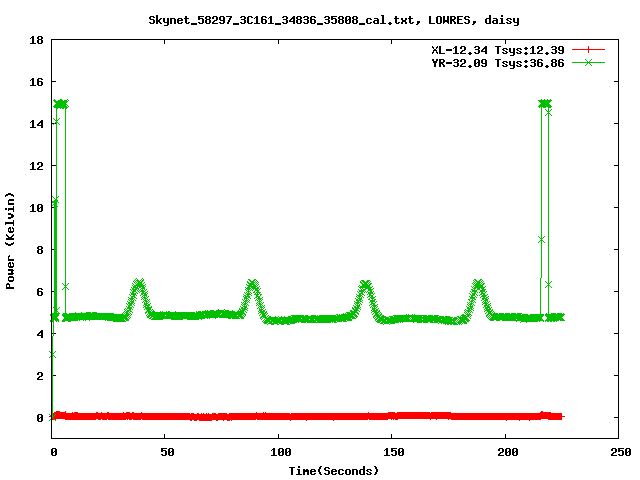Viewport: 640px width, 480px height.
Task: Click y-axis tick label 8
Action: point(40,250)
